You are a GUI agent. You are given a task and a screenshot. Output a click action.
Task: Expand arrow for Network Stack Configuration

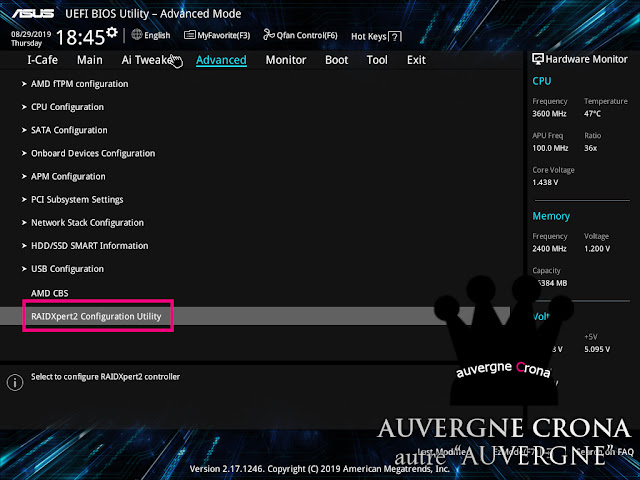pos(24,223)
